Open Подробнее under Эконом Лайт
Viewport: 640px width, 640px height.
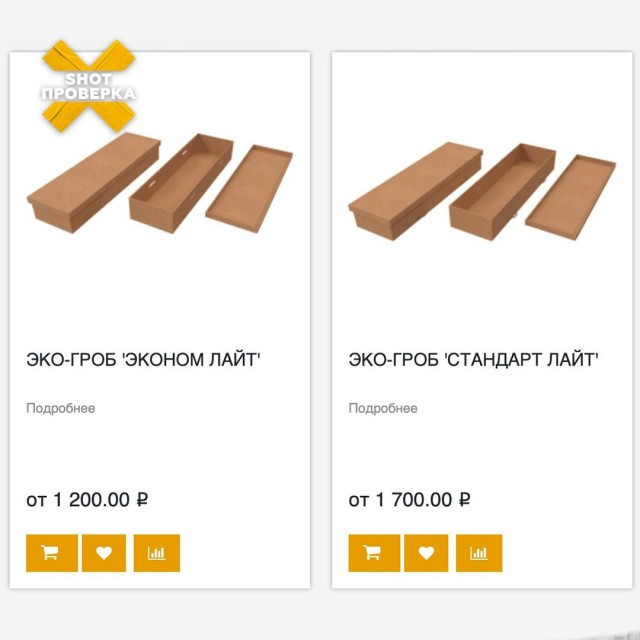tap(60, 408)
